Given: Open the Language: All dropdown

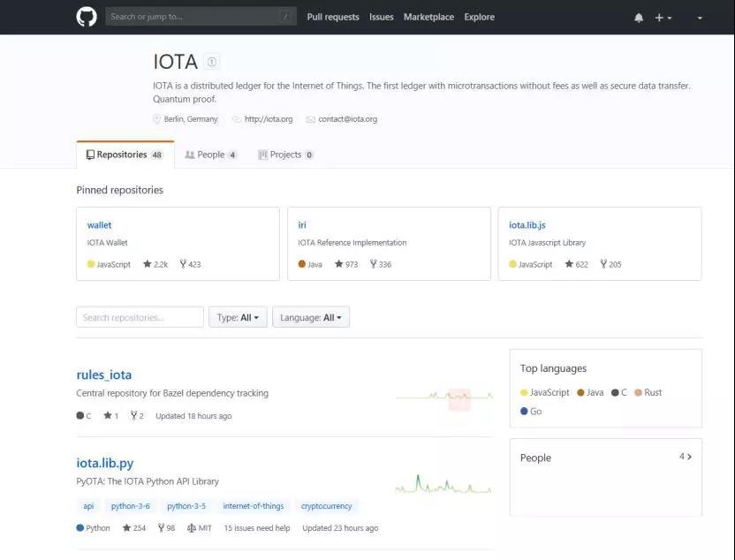Looking at the screenshot, I should [x=311, y=317].
